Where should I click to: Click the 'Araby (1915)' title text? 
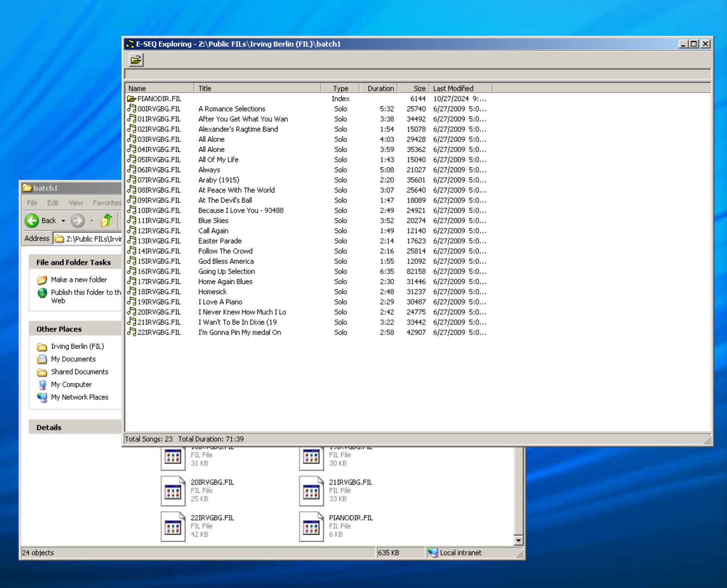219,180
